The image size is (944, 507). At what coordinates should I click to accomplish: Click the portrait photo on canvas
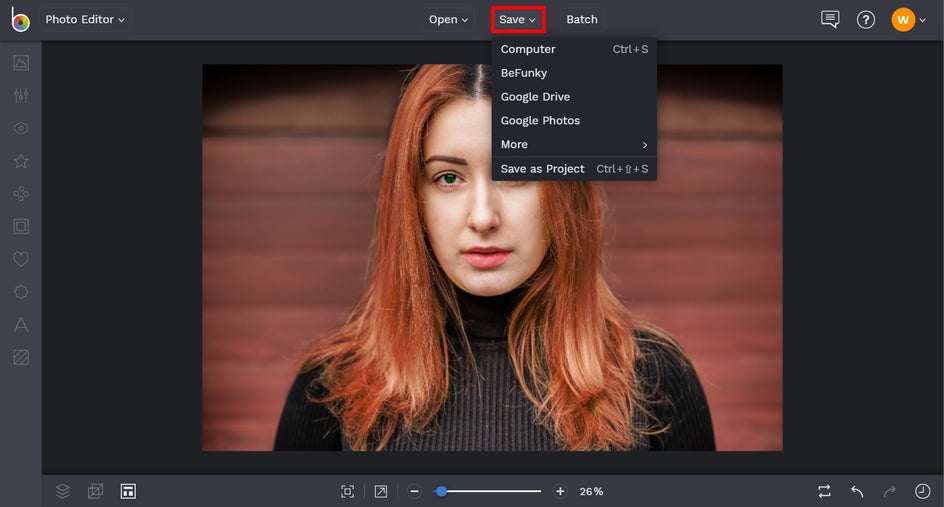[x=492, y=258]
